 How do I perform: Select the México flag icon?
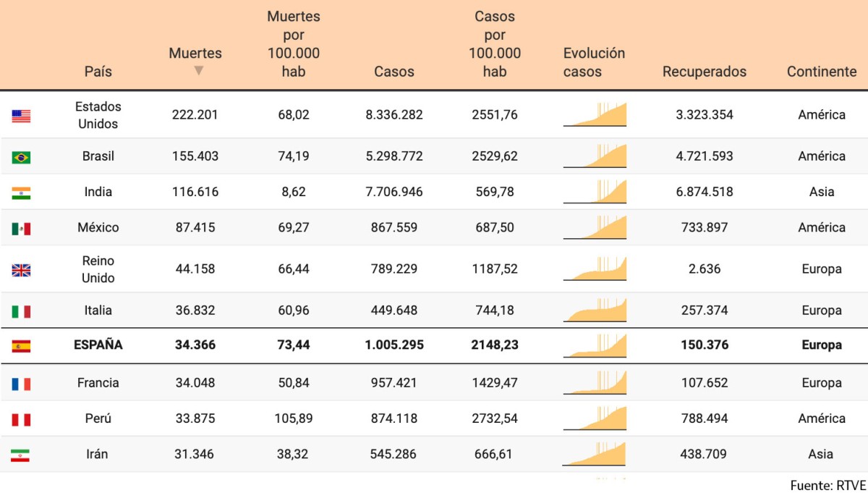click(21, 227)
